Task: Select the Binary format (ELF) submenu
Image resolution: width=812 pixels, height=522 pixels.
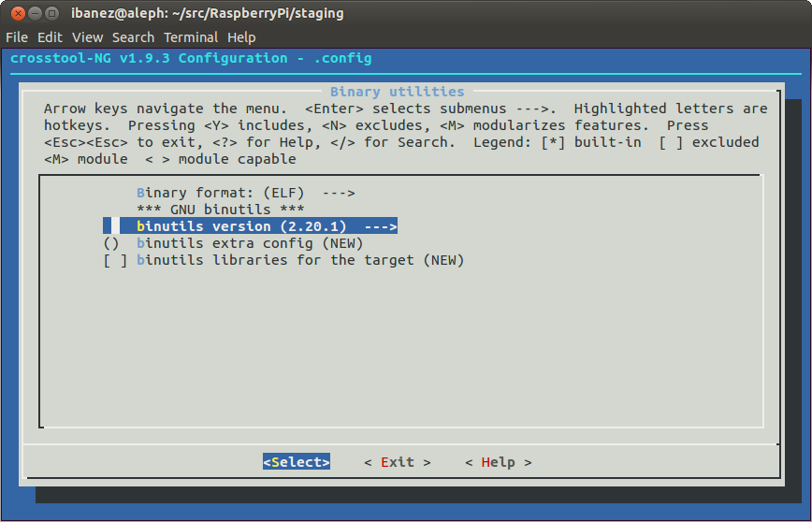Action: click(x=246, y=193)
